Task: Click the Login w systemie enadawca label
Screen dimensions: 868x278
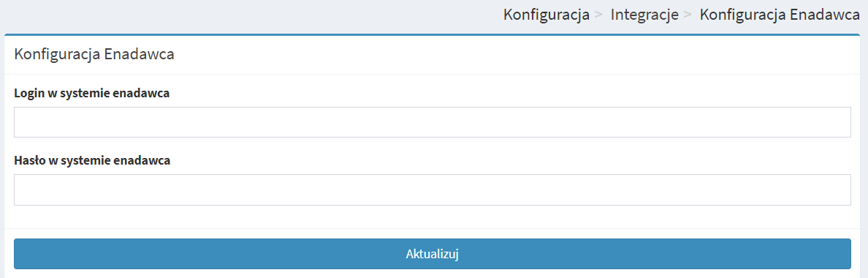Action: tap(92, 93)
